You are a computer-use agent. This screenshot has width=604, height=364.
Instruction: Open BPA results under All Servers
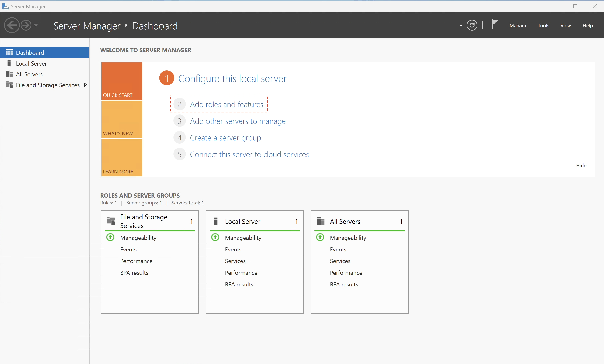click(344, 284)
